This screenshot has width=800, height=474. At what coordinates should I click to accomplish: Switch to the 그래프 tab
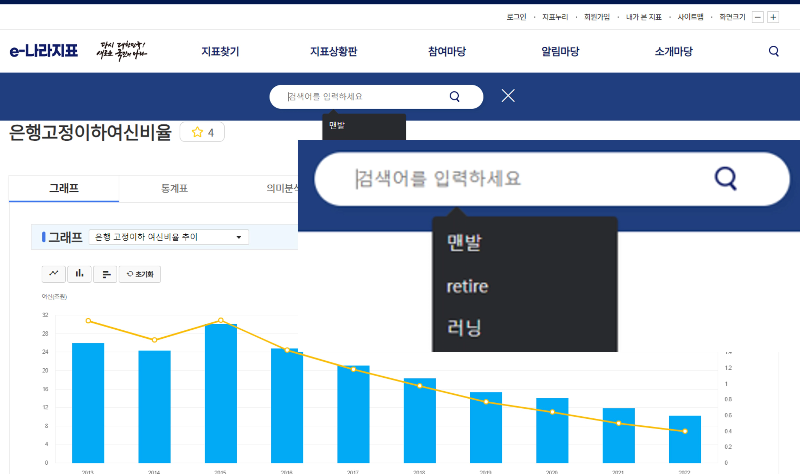[64, 188]
